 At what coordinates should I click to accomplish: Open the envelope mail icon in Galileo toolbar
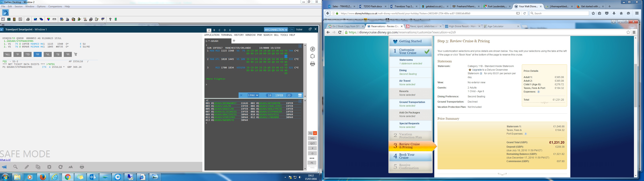tap(54, 19)
